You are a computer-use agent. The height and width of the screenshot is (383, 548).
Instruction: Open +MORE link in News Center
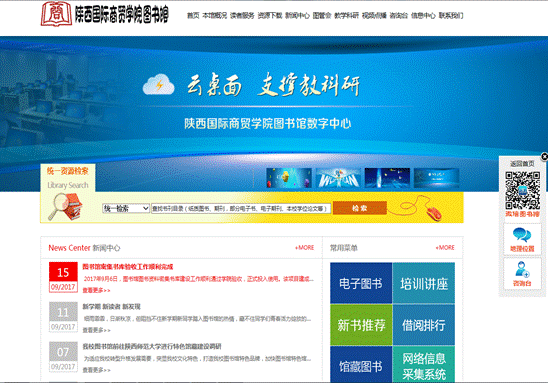click(304, 247)
